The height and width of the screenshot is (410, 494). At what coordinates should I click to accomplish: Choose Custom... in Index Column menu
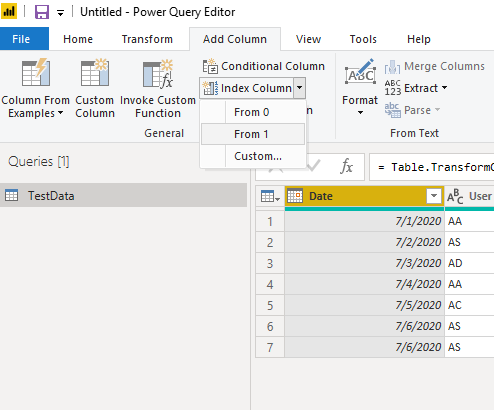(253, 156)
